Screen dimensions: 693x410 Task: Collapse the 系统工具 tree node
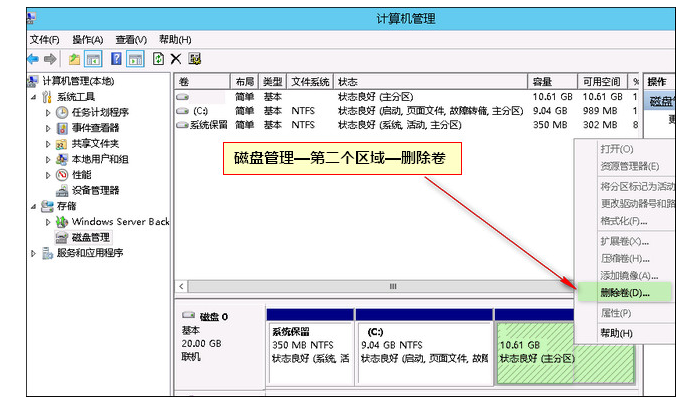click(x=34, y=97)
